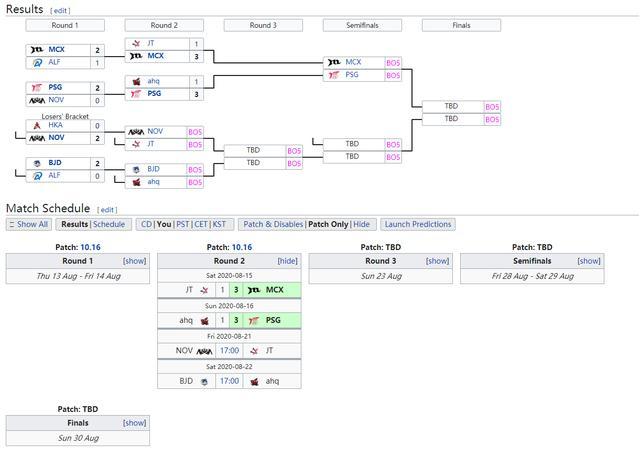Select KST timezone option
The width and height of the screenshot is (640, 456).
coord(219,224)
